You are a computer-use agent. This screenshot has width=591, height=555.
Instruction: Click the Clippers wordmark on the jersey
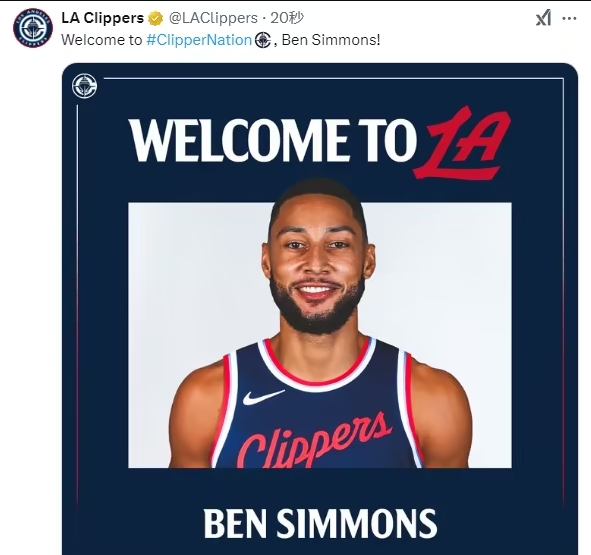[x=314, y=440]
